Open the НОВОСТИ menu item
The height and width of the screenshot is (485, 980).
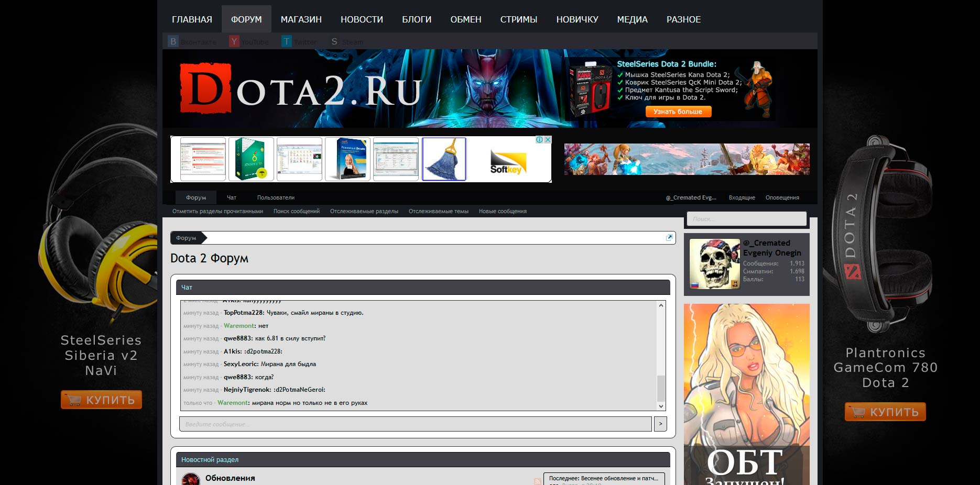coord(362,19)
